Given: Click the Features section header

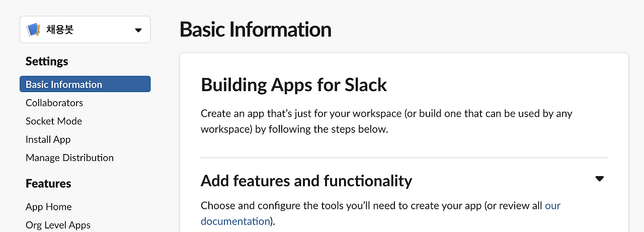Looking at the screenshot, I should tap(48, 184).
